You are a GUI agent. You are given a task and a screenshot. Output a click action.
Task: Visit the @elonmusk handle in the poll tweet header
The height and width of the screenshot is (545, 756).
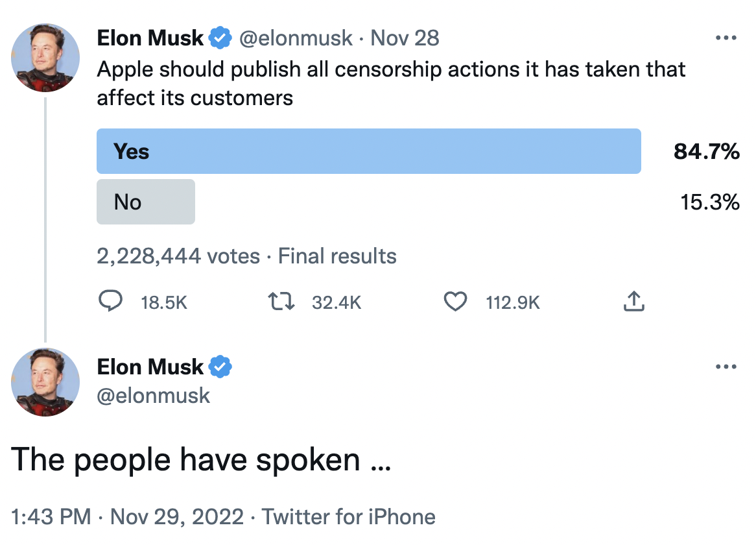296,38
